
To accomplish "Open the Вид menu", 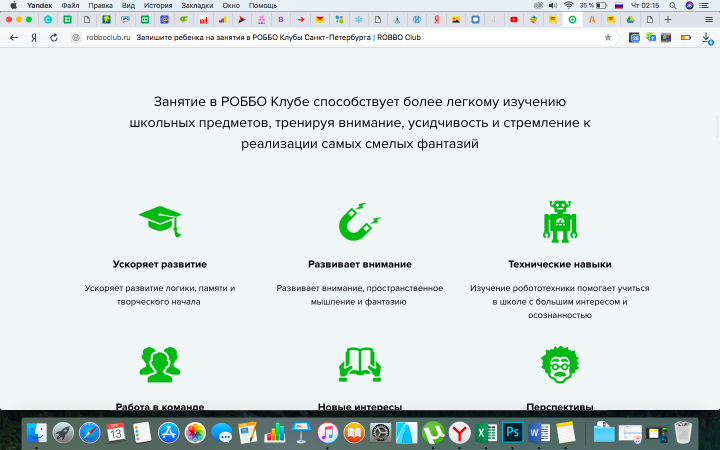I will click(x=128, y=6).
